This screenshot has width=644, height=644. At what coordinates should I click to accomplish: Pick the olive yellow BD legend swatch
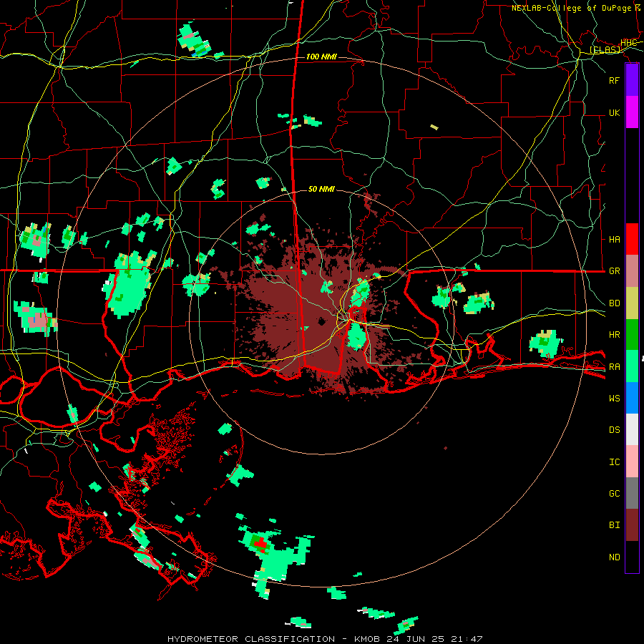point(632,303)
